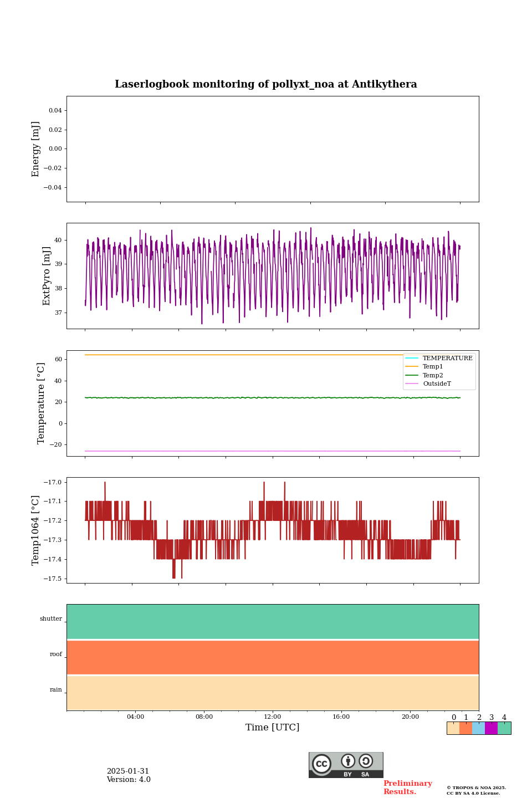
Task: Click the 08:00 time tick label
Action: tap(204, 717)
